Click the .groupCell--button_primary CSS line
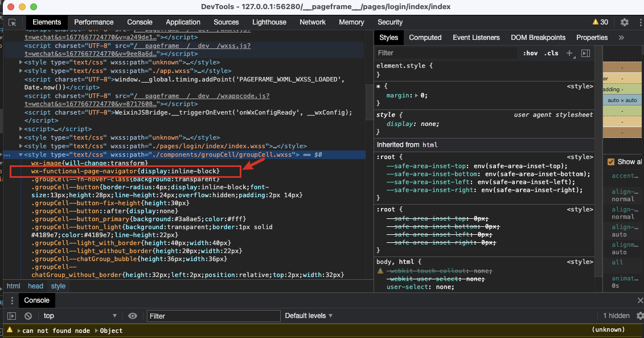This screenshot has width=644, height=338. 138,219
